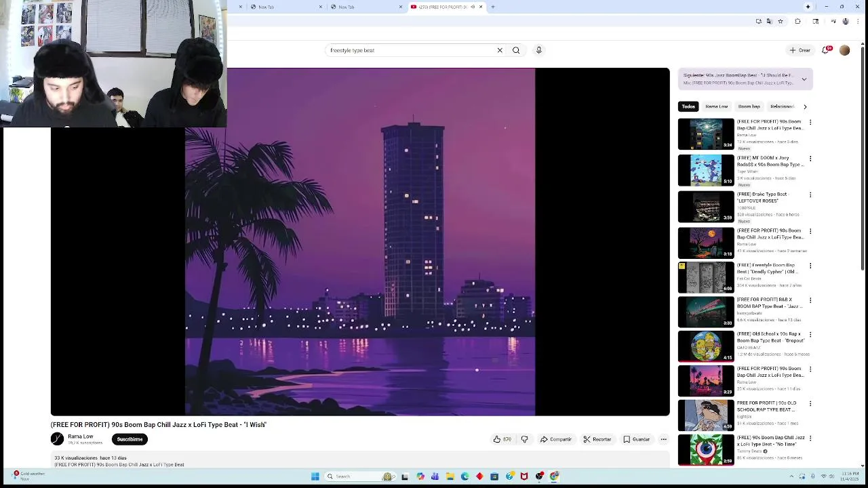The width and height of the screenshot is (868, 488).
Task: Like the video with thumbs-up 870
Action: click(x=502, y=439)
